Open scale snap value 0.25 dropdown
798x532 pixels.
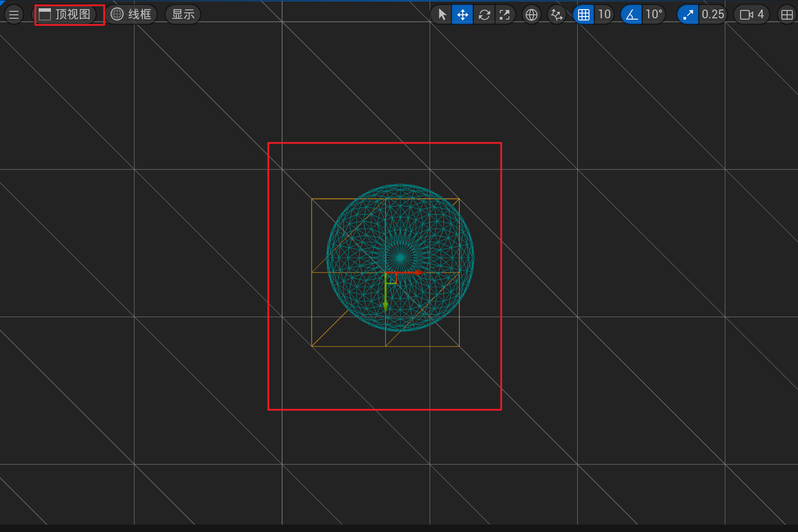[x=713, y=14]
